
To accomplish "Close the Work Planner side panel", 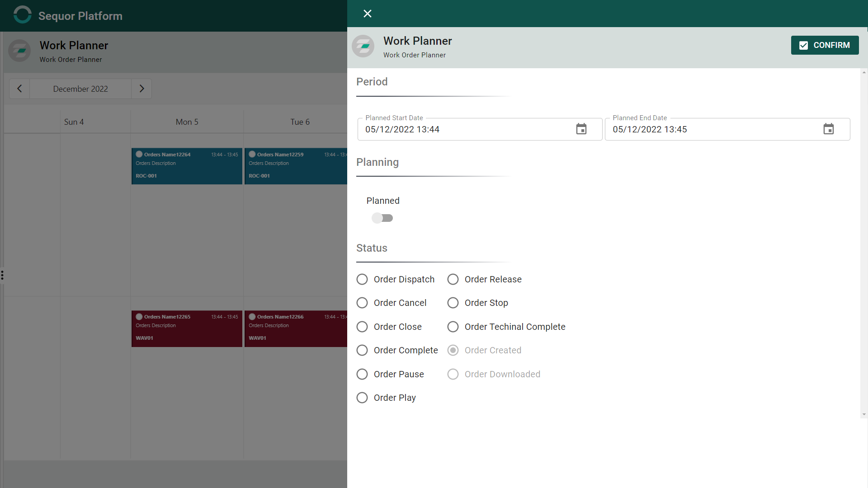I will click(x=368, y=14).
